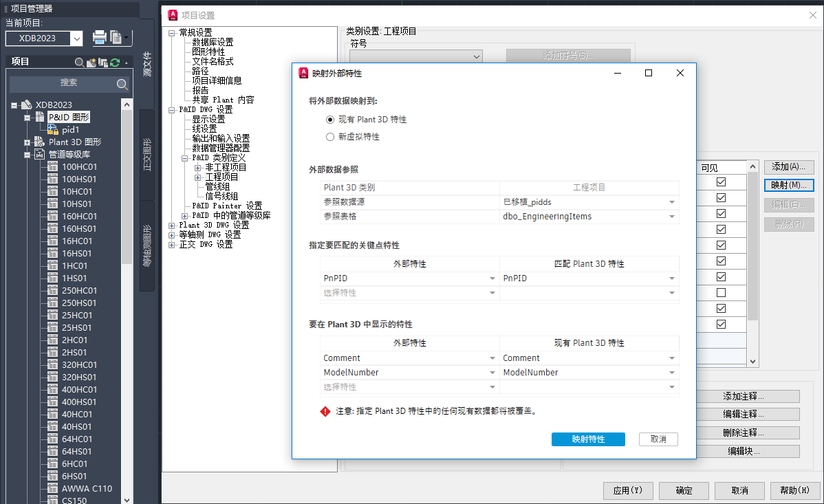Open the reports copy icon in Project Manager

coord(116,37)
